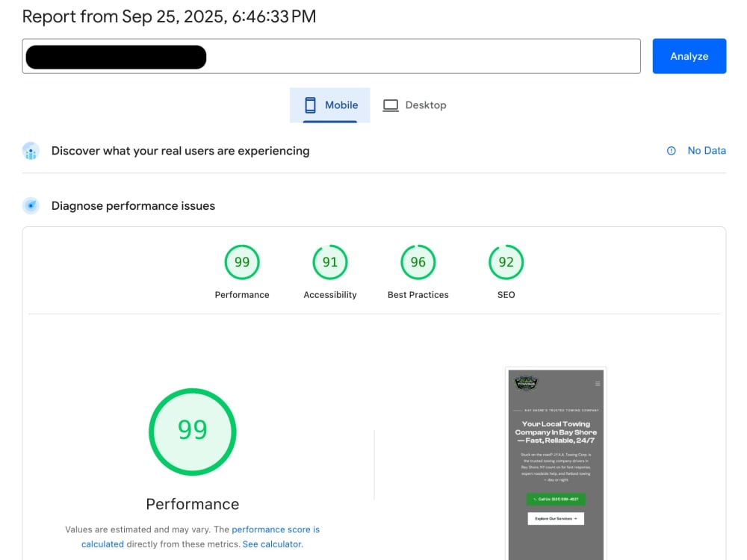Click the large Performance heading text
The image size is (747, 560).
click(x=193, y=504)
